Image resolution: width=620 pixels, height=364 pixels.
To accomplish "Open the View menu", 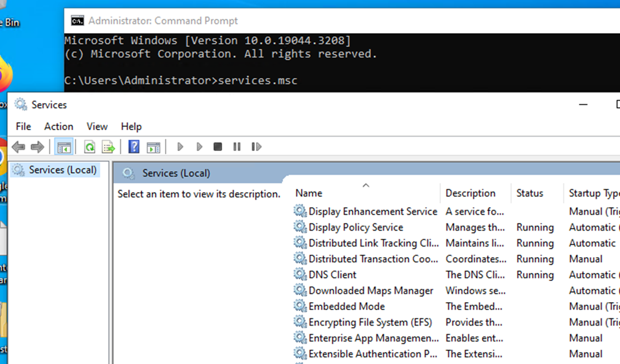I will point(97,126).
